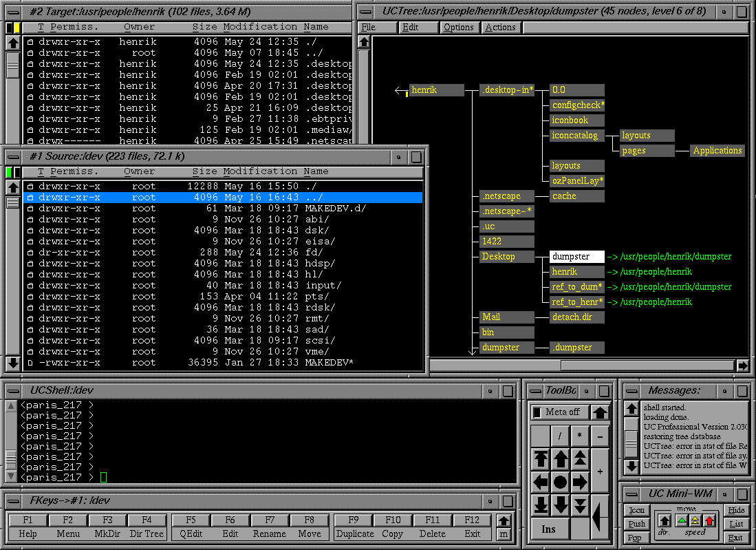The width and height of the screenshot is (756, 550).
Task: Open the File menu in UCTree
Action: coord(369,28)
